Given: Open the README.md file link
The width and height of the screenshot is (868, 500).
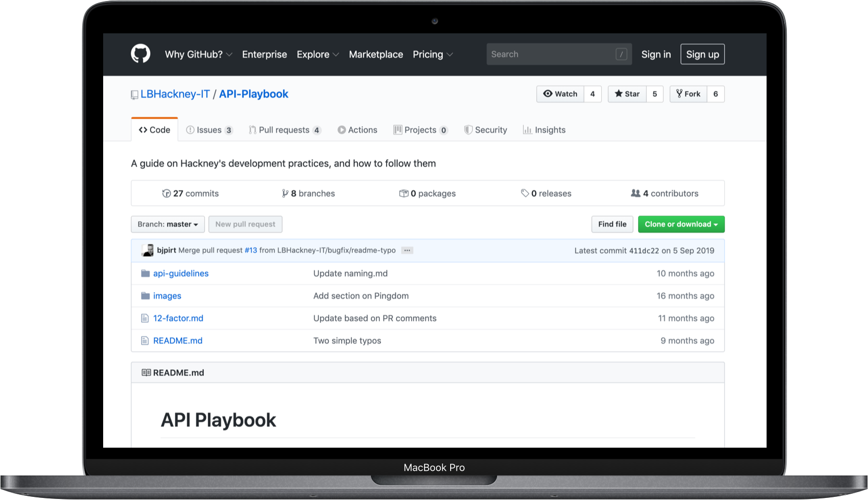Looking at the screenshot, I should point(178,341).
